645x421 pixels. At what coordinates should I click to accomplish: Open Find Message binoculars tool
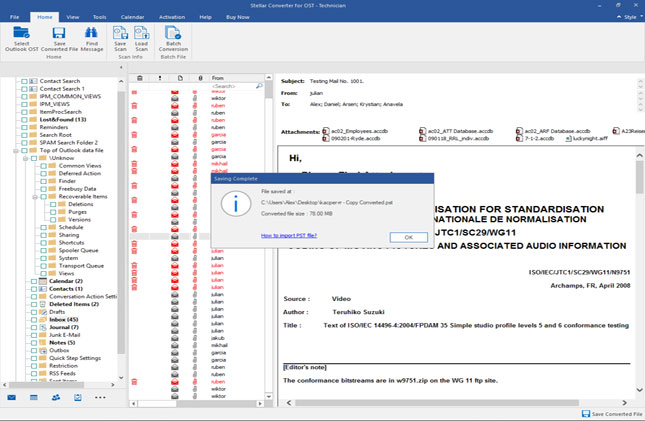pos(91,33)
